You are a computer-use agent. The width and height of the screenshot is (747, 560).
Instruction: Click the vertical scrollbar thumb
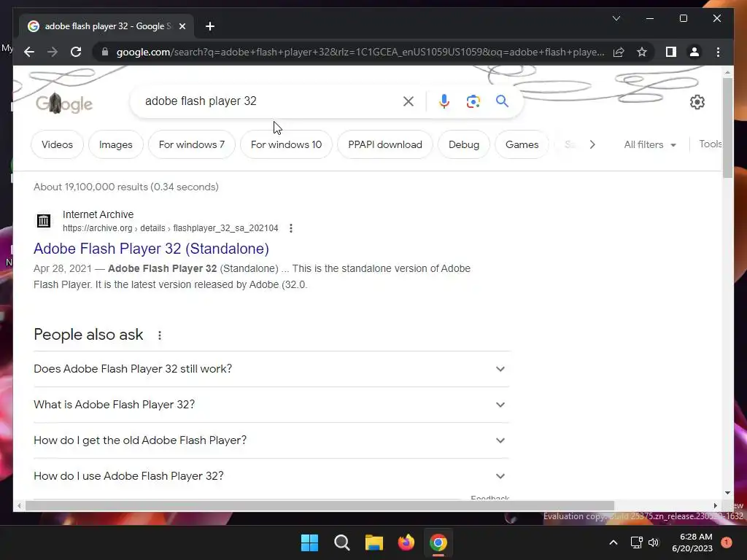pyautogui.click(x=727, y=128)
